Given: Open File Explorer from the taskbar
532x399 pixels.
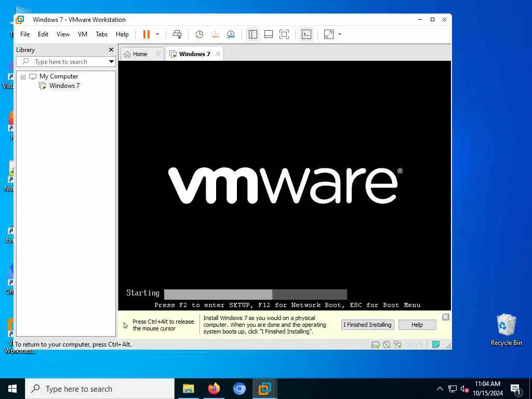Looking at the screenshot, I should [188, 389].
